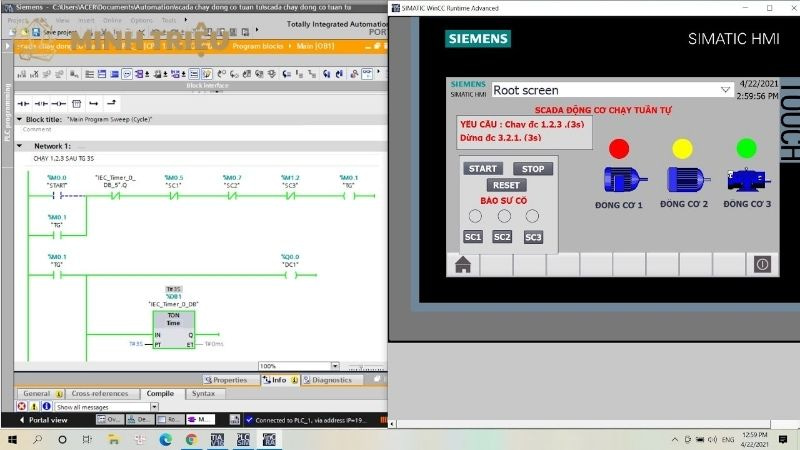Open Chrome from the Windows taskbar
The image size is (800, 450).
[190, 439]
